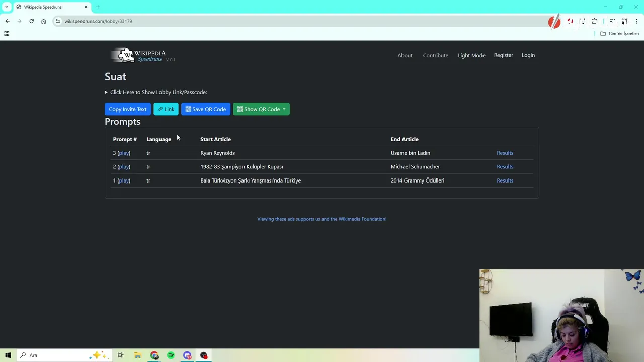Go to Login
Viewport: 644px width, 362px height.
click(528, 55)
